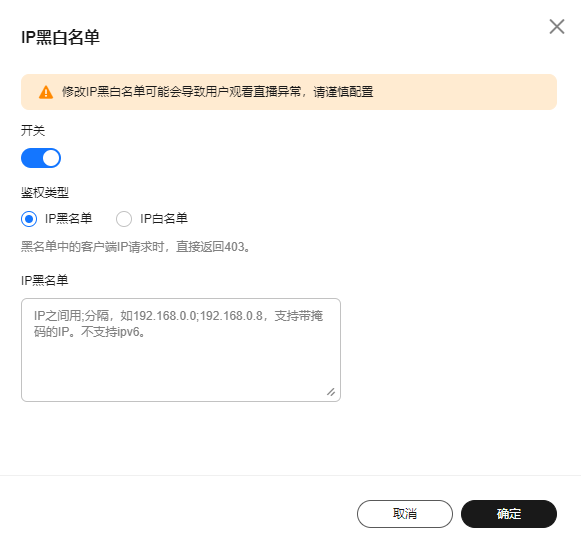This screenshot has height=544, width=581.
Task: Click the placeholder text starting with IP之间用
Action: coord(179,324)
